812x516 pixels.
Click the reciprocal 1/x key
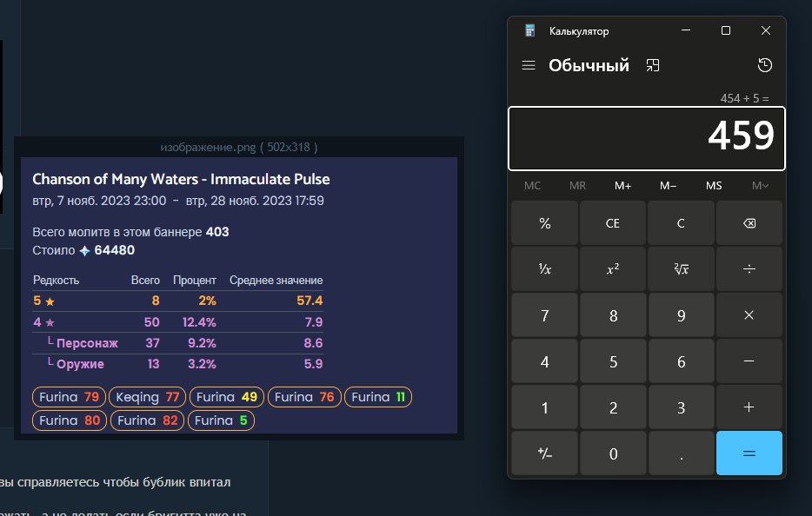[545, 269]
